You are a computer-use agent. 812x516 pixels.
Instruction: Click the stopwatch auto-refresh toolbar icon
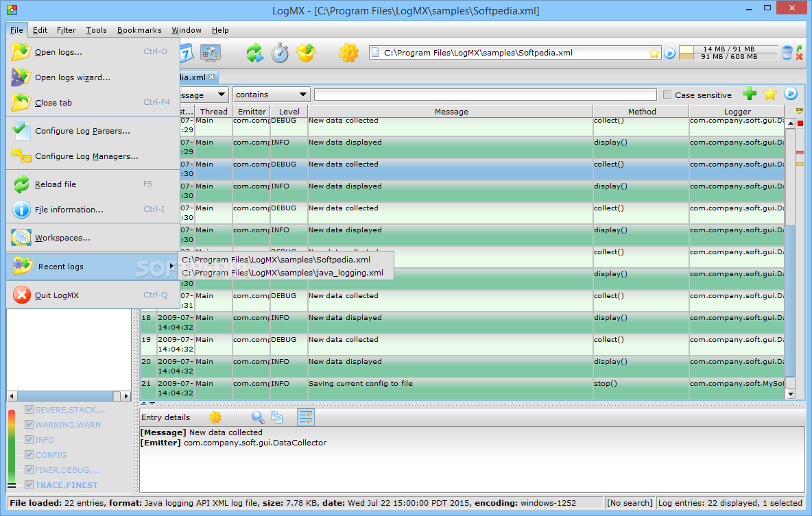pyautogui.click(x=280, y=53)
